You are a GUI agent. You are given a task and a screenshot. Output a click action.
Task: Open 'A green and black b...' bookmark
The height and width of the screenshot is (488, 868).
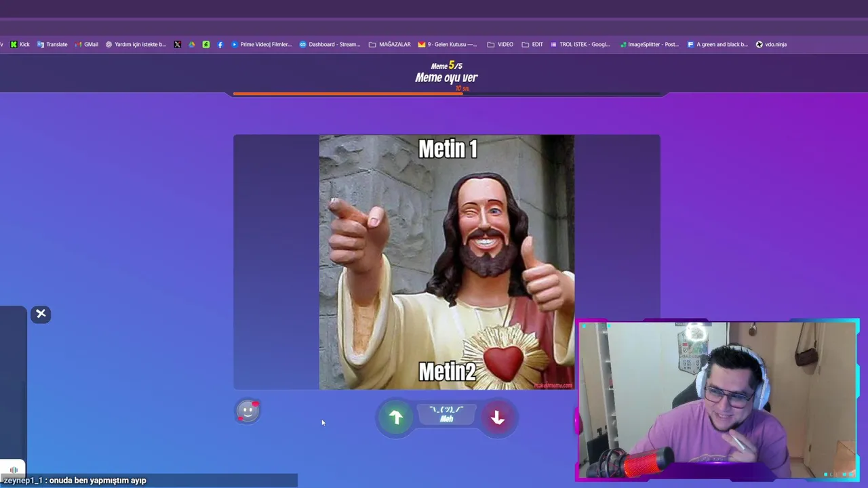[717, 45]
